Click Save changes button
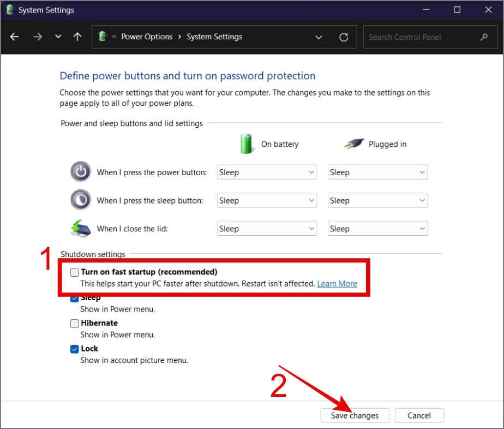Viewport: 504px width, 429px height. click(x=355, y=415)
